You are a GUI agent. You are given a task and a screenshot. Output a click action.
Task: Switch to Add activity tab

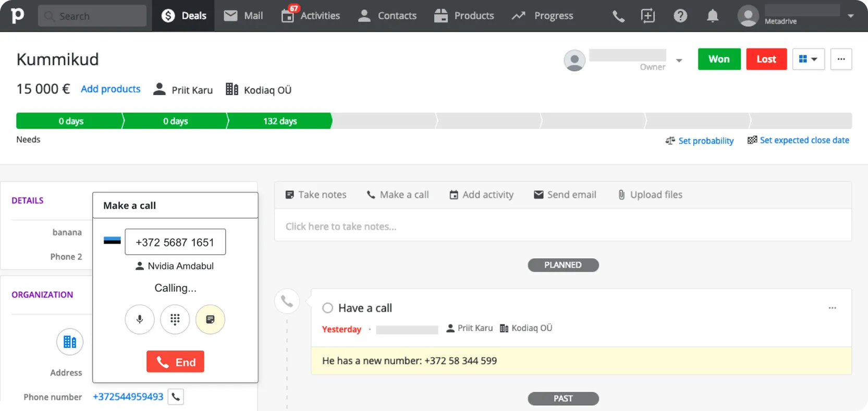pyautogui.click(x=482, y=195)
